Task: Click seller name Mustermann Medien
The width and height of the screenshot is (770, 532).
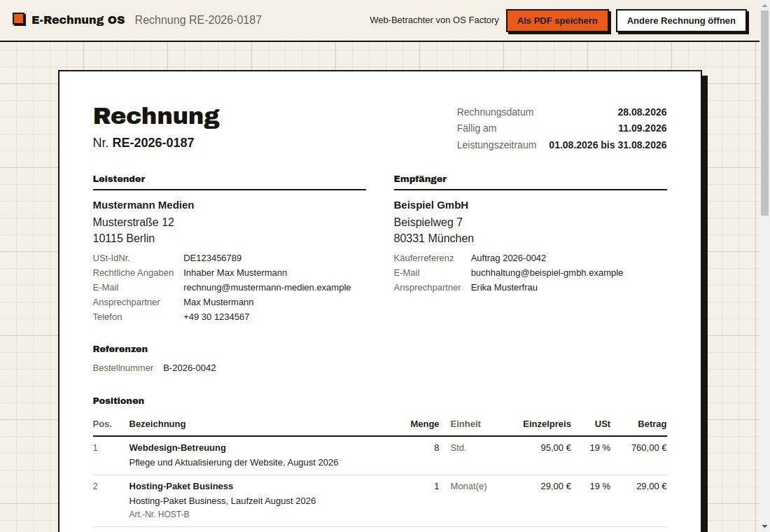Action: tap(143, 205)
